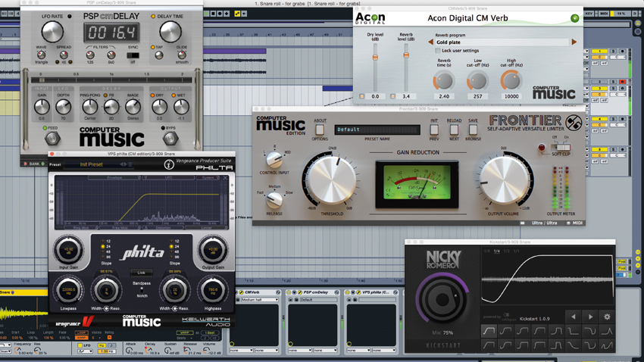Image resolution: width=644 pixels, height=362 pixels.
Task: Open the sampler LFO waveform dropdown
Action: pyautogui.click(x=85, y=351)
